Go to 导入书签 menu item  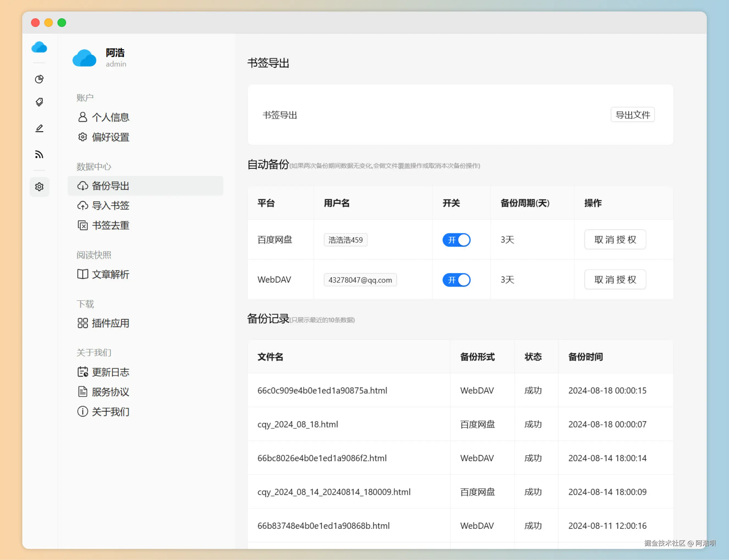tap(110, 206)
